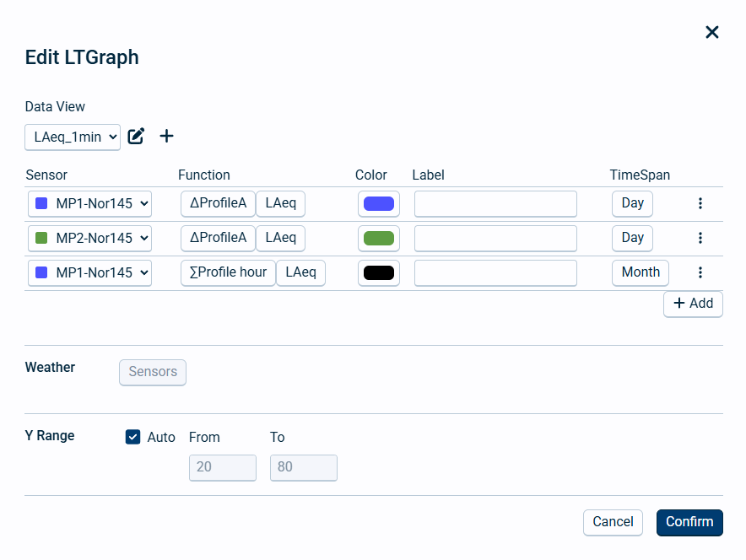Change the Day timespan on the first row
The height and width of the screenshot is (560, 746).
pyautogui.click(x=632, y=203)
